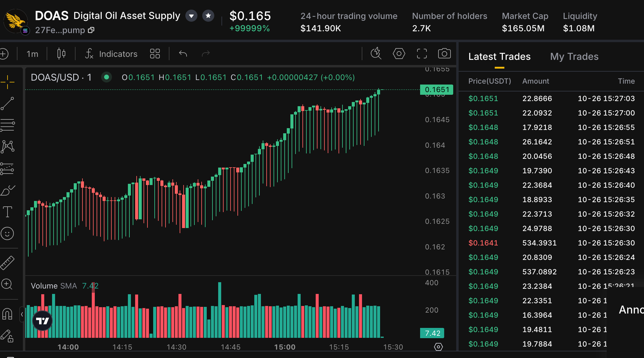
Task: Click the 15:00 time axis label
Action: 285,347
